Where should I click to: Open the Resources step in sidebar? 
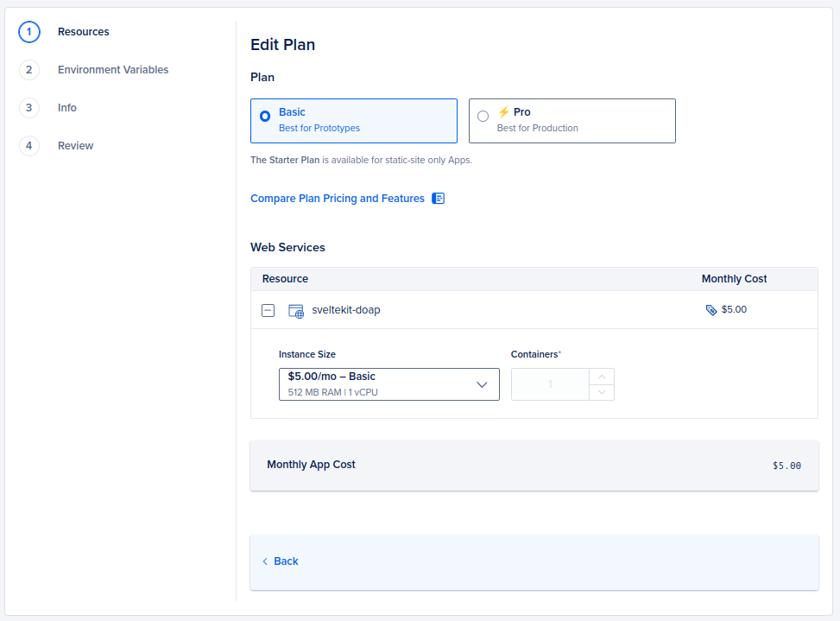point(84,32)
